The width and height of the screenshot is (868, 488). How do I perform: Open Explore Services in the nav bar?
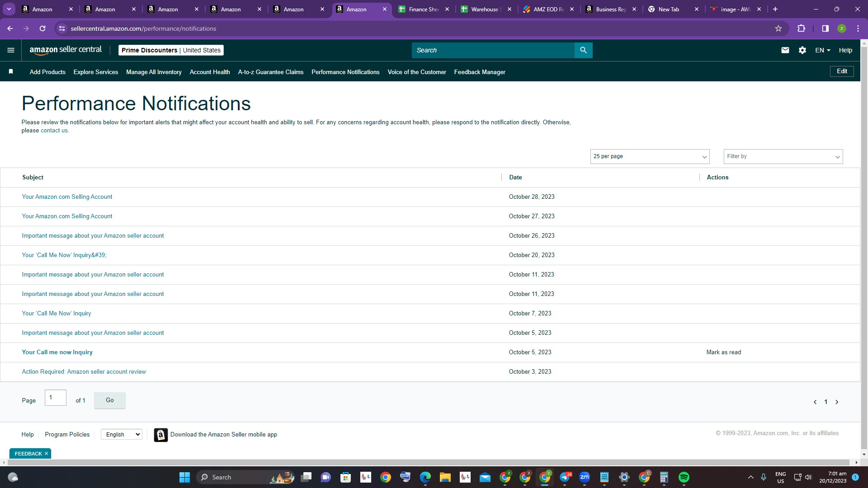[96, 72]
